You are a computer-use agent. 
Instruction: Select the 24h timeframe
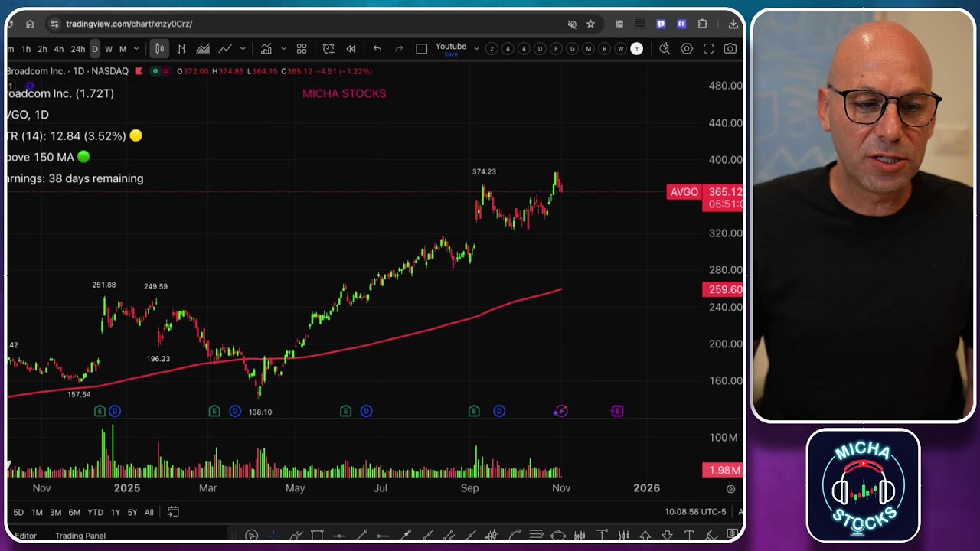pyautogui.click(x=77, y=49)
